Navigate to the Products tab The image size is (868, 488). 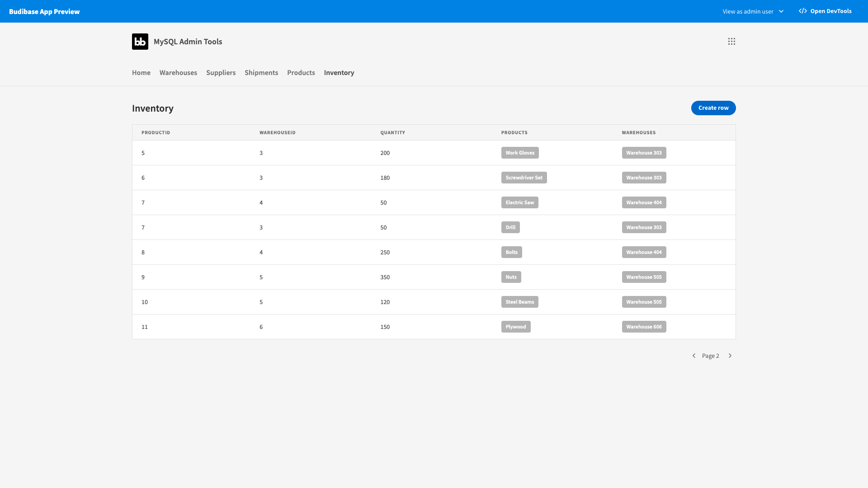(301, 73)
